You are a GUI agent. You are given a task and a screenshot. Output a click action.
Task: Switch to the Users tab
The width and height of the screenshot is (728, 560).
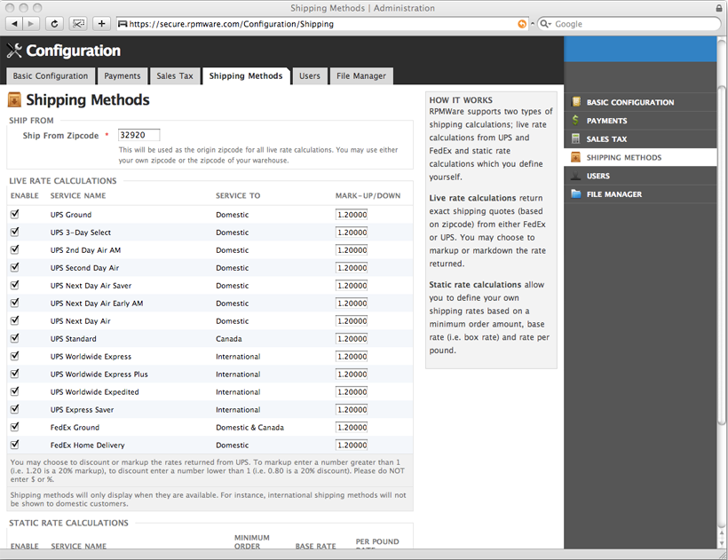(310, 76)
